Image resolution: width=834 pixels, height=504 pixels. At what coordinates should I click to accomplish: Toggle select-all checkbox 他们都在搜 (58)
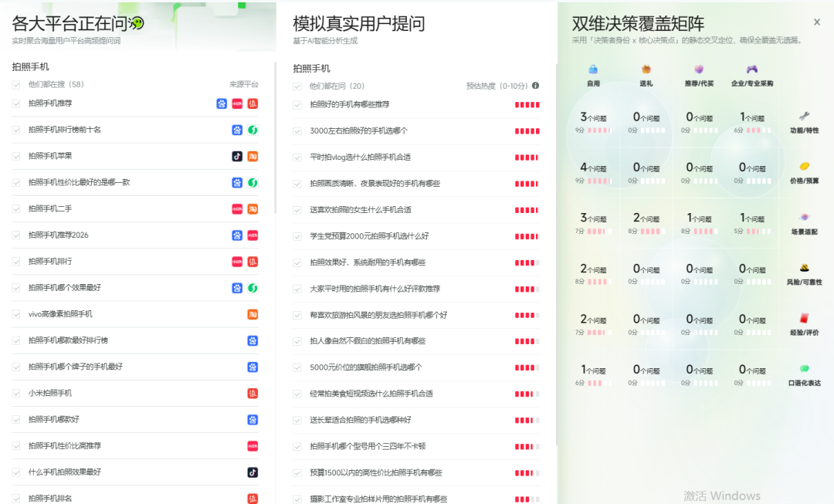pyautogui.click(x=16, y=85)
